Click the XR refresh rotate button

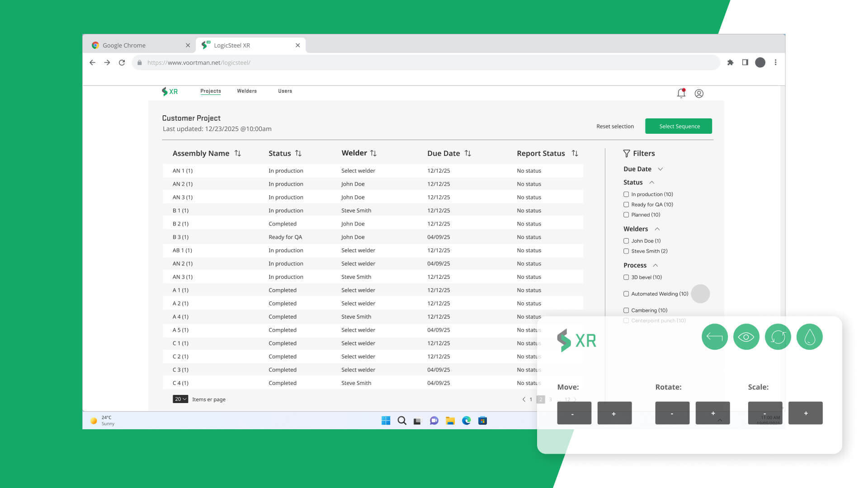[x=778, y=337]
